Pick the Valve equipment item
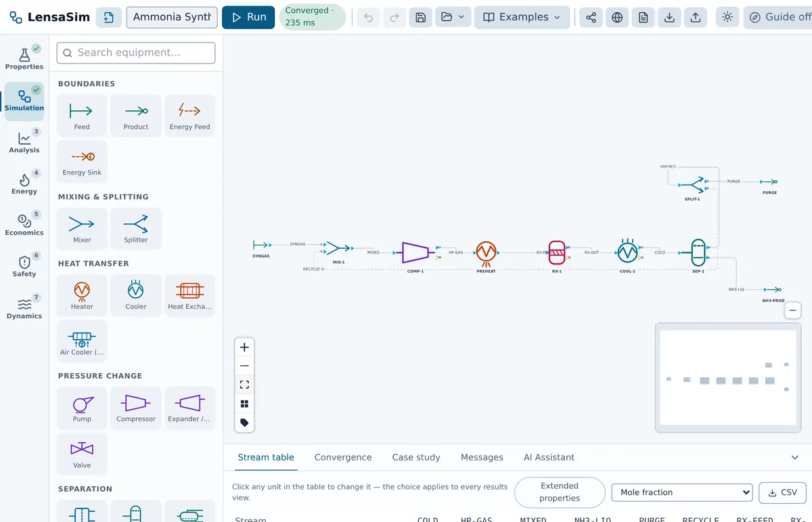Screen dimensions: 812x522 tap(82, 454)
